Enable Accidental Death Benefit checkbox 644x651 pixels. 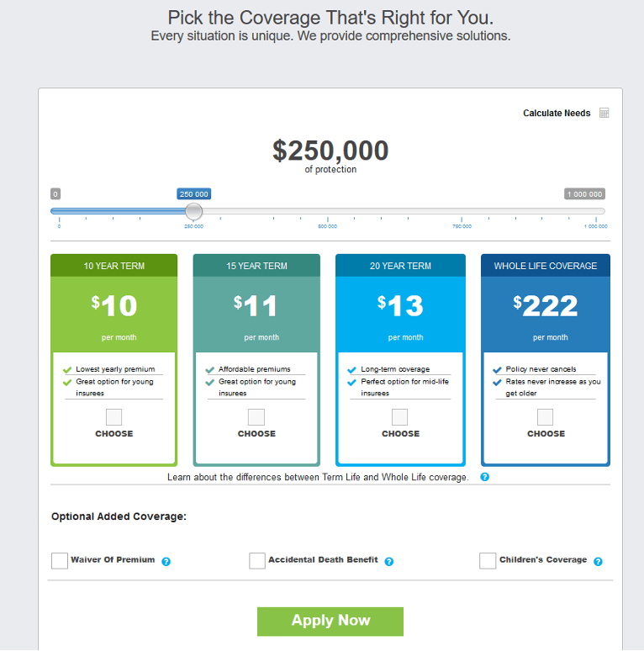(257, 561)
